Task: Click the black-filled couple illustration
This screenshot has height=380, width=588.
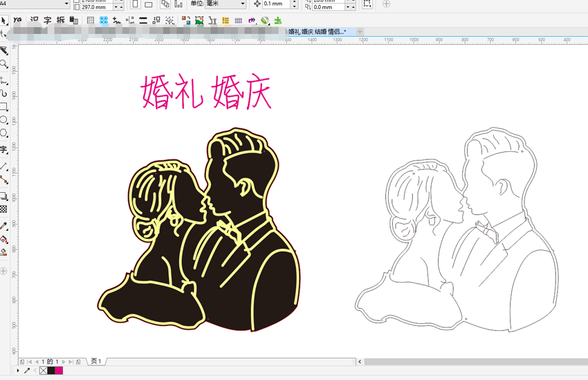Action: point(199,229)
